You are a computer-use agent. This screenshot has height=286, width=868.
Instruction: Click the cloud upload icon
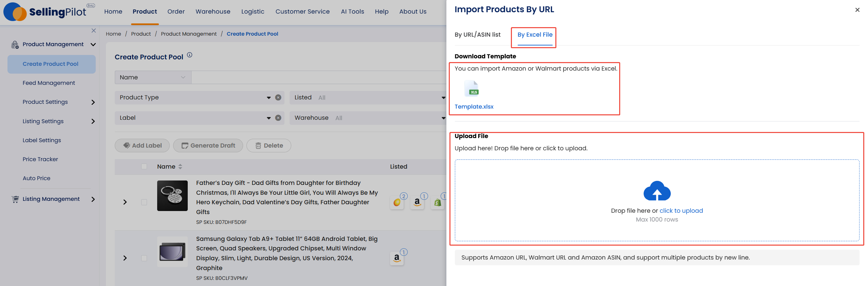pyautogui.click(x=657, y=191)
